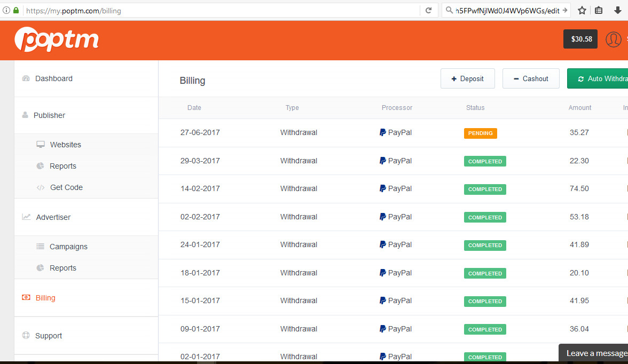
Task: Open the browser downloads arrow icon
Action: tap(617, 11)
